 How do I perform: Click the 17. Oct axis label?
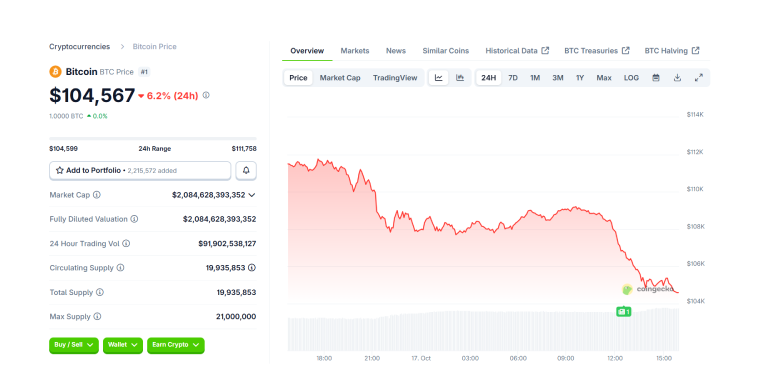[421, 359]
